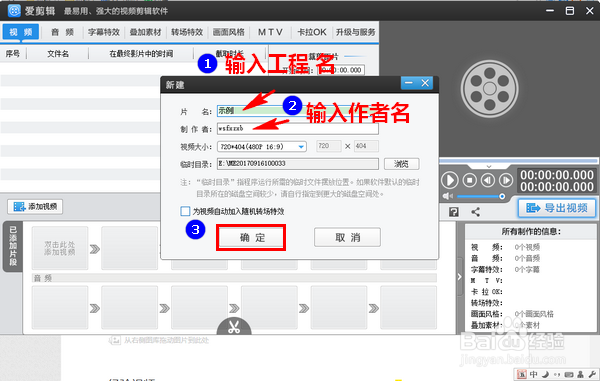The width and height of the screenshot is (600, 381).
Task: Click the share icon beside save
Action: [x=476, y=212]
